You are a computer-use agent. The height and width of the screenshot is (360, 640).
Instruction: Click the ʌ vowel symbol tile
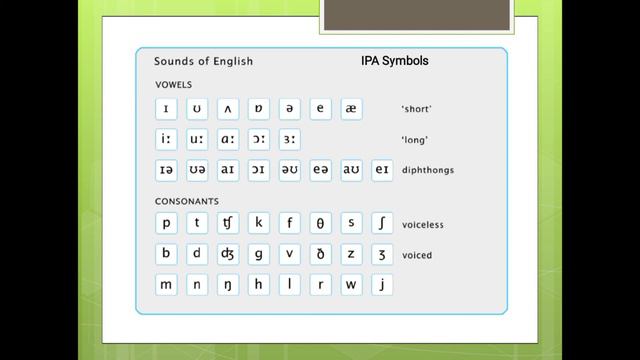tap(228, 109)
